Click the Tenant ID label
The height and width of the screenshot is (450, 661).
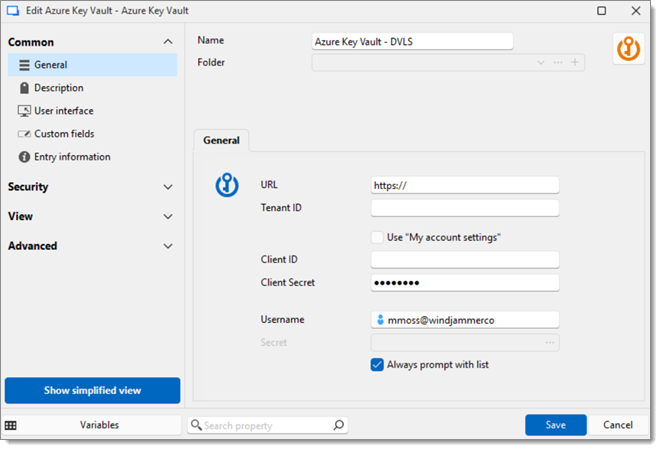point(281,208)
